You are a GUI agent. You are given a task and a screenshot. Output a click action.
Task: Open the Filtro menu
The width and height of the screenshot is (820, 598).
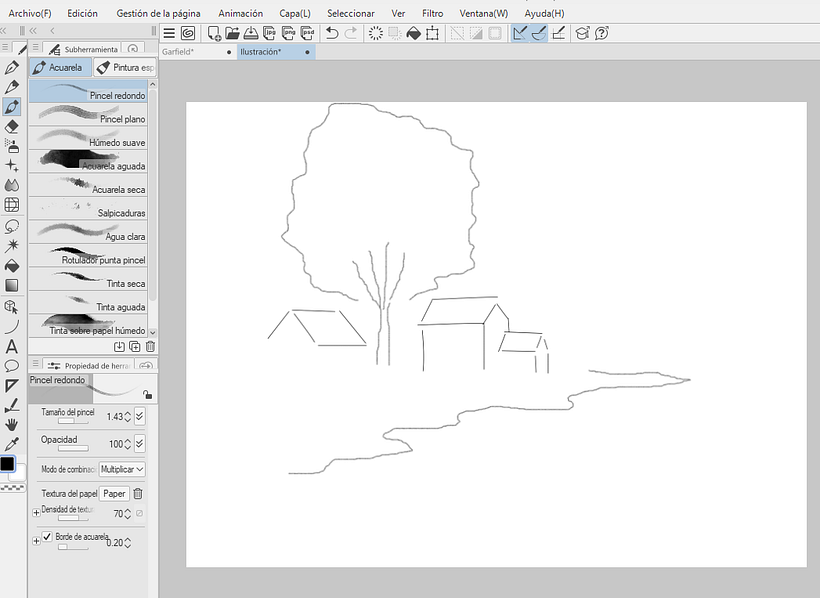432,14
